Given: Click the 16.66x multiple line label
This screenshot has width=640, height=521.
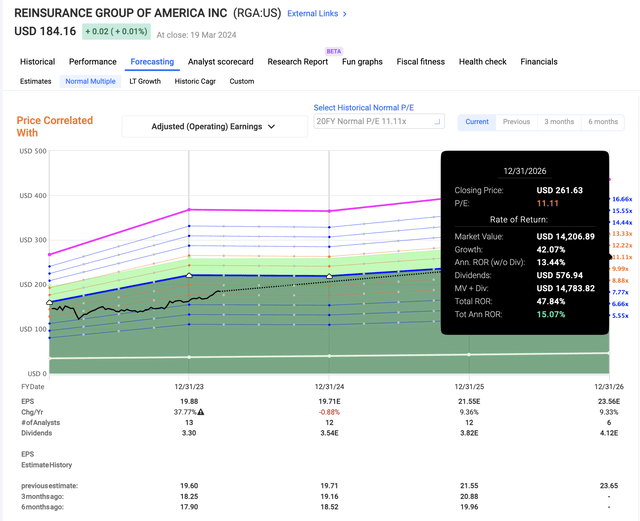Looking at the screenshot, I should (x=622, y=199).
